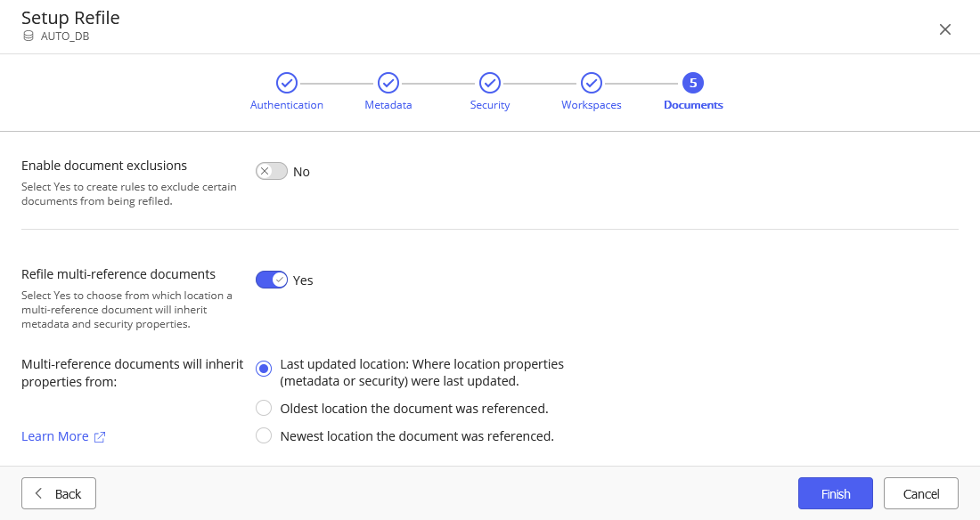Choose Newest location the document was referenced
Viewport: 980px width, 520px height.
(x=264, y=435)
